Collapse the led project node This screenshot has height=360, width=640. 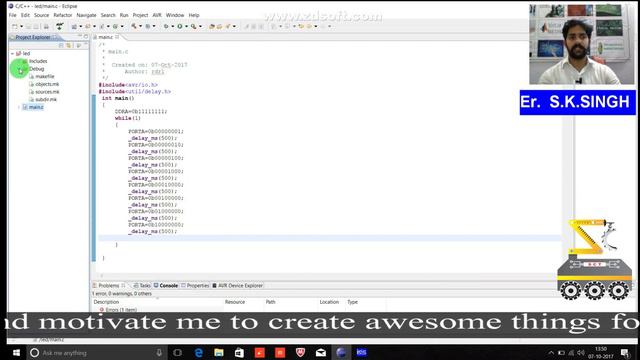click(x=12, y=53)
